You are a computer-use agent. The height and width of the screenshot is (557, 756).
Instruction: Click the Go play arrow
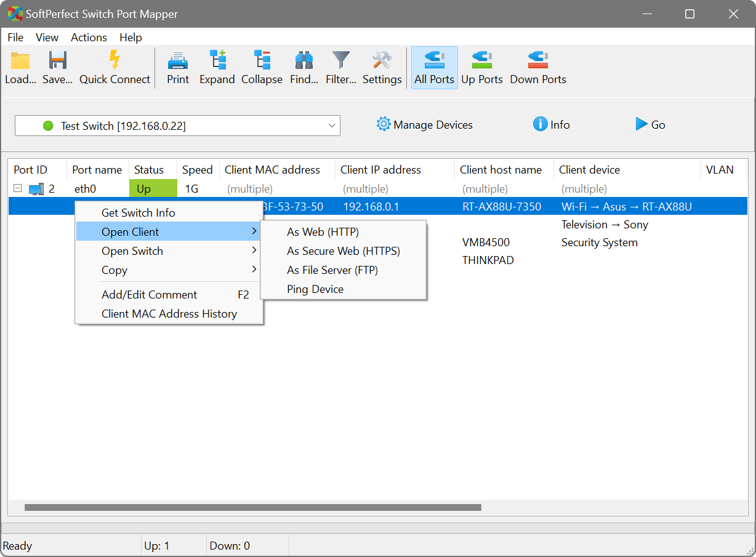tap(641, 124)
